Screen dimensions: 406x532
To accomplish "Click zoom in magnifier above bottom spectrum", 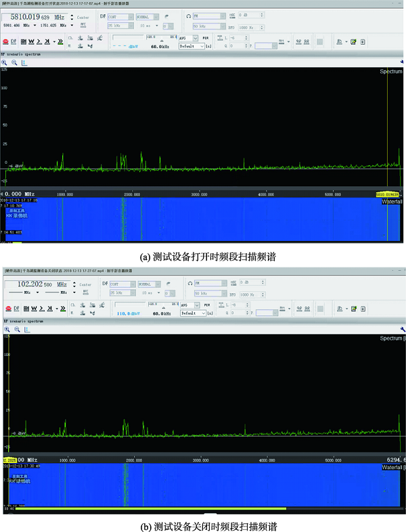I will click(5, 328).
